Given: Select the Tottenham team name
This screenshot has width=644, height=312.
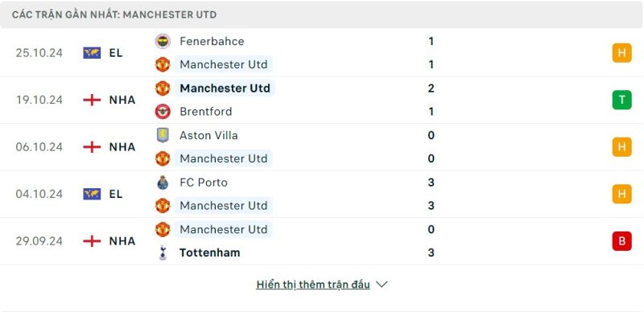Looking at the screenshot, I should pos(210,252).
